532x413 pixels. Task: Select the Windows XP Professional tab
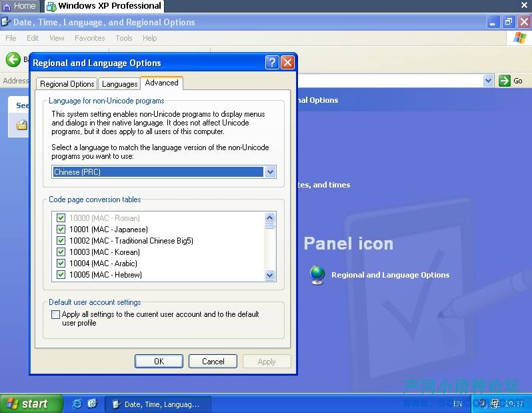tap(104, 6)
